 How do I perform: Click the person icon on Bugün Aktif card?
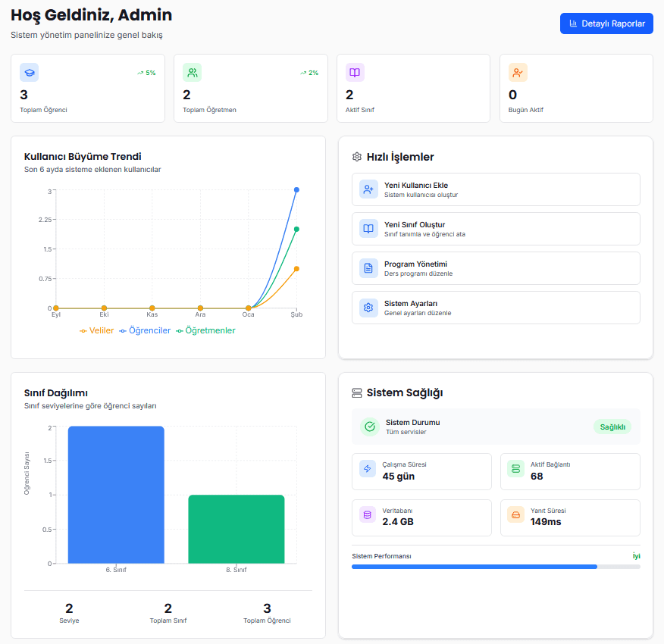click(x=517, y=72)
